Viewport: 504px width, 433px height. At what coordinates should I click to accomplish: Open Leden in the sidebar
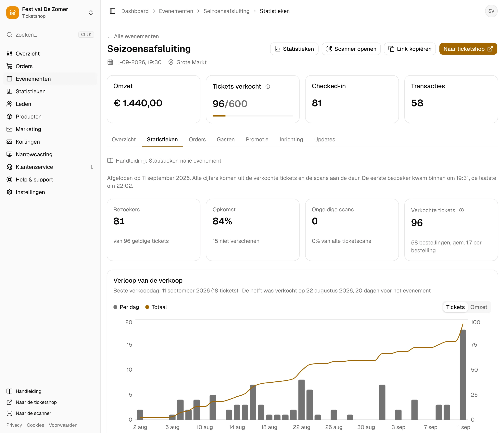(x=50, y=104)
